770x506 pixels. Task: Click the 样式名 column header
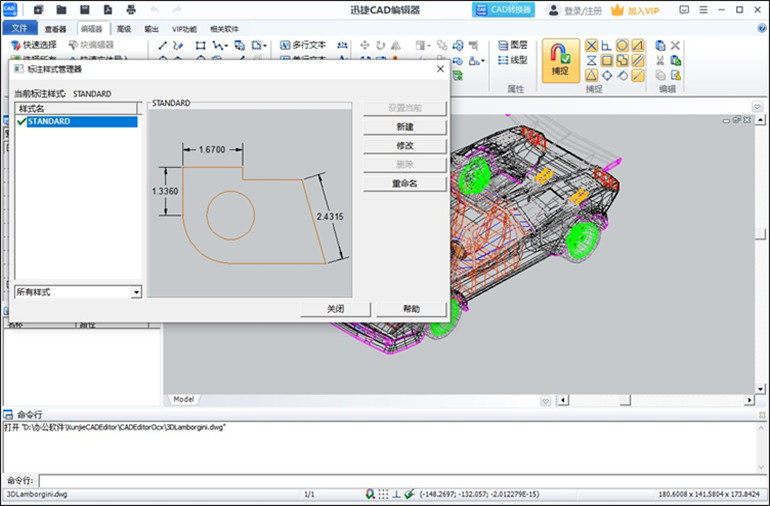pyautogui.click(x=77, y=109)
